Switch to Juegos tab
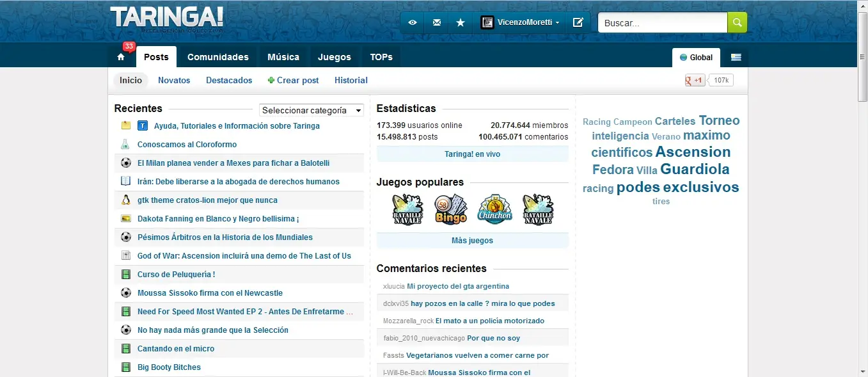This screenshot has height=377, width=868. 335,57
